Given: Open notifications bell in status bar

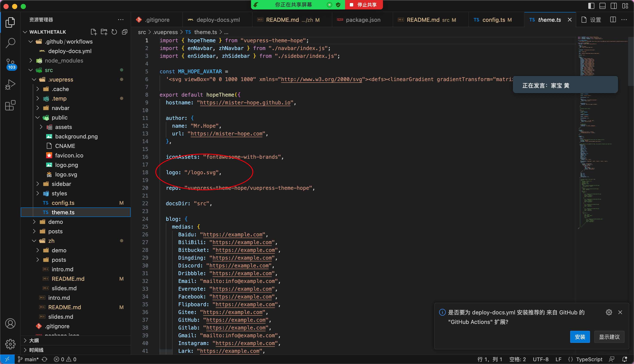Looking at the screenshot, I should [625, 359].
